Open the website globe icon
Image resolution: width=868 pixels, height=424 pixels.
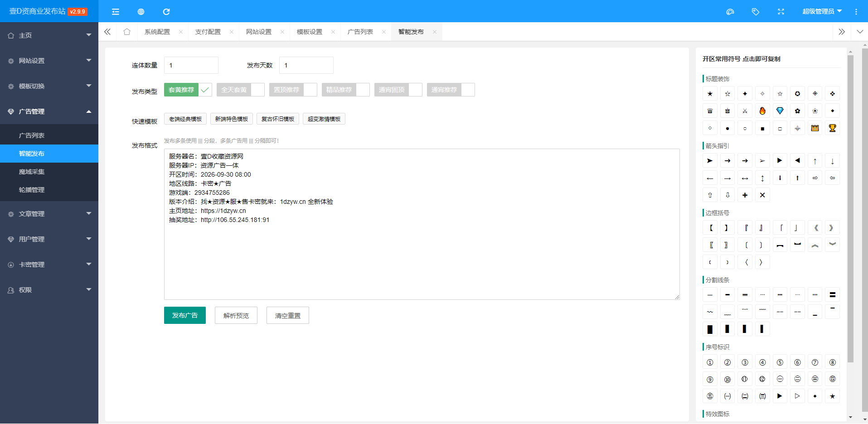141,12
